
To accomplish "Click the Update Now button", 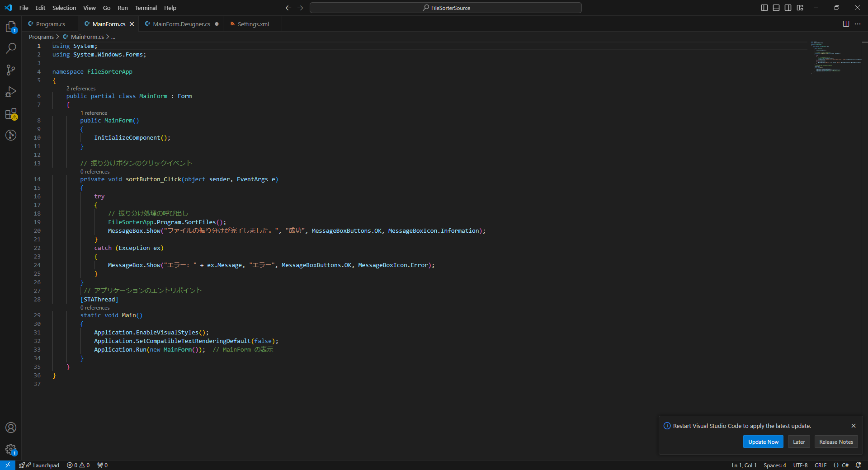I will tap(763, 442).
